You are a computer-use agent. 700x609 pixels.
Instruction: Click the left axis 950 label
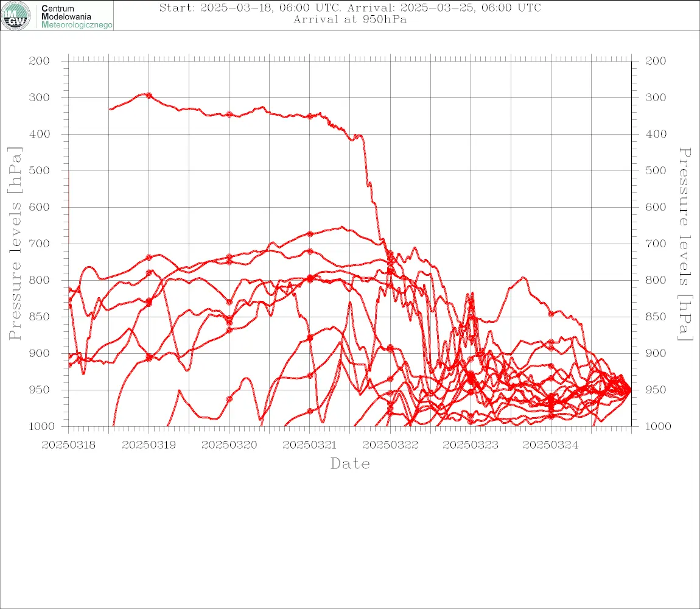pos(40,390)
